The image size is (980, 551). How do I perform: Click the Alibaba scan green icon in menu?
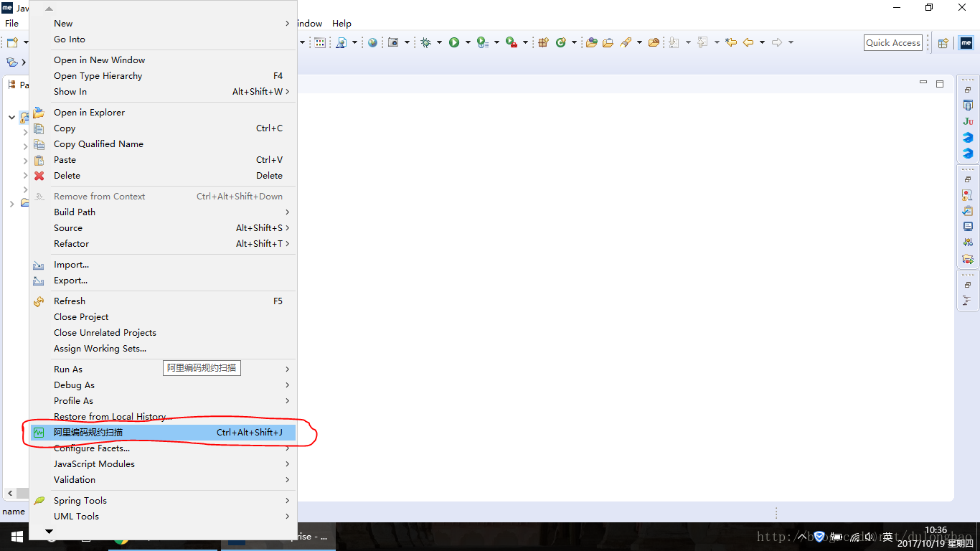point(39,433)
